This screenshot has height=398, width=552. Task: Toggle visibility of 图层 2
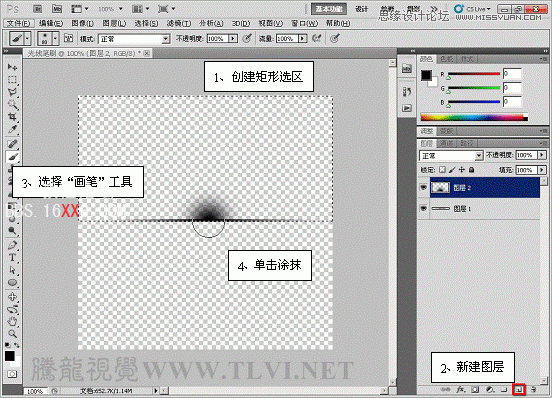423,188
